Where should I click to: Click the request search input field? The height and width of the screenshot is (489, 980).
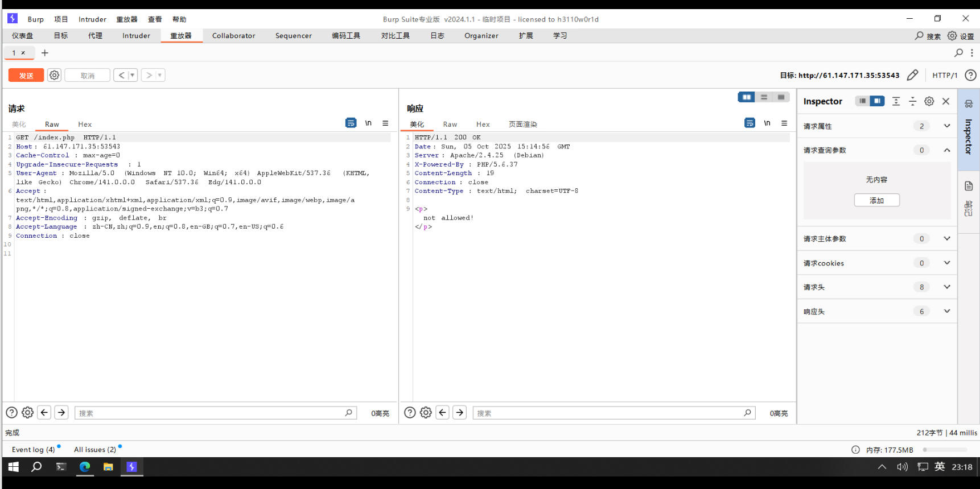211,413
